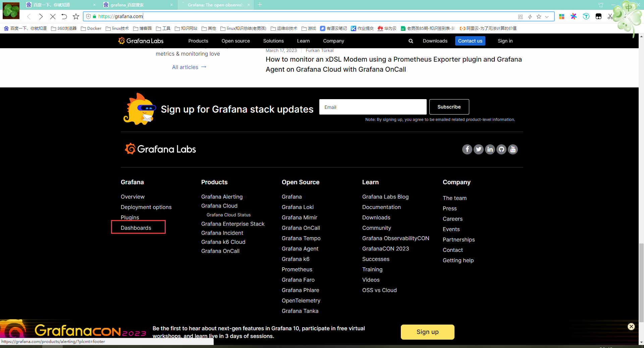The height and width of the screenshot is (348, 644).
Task: Open the Open source menu in the header
Action: click(236, 41)
